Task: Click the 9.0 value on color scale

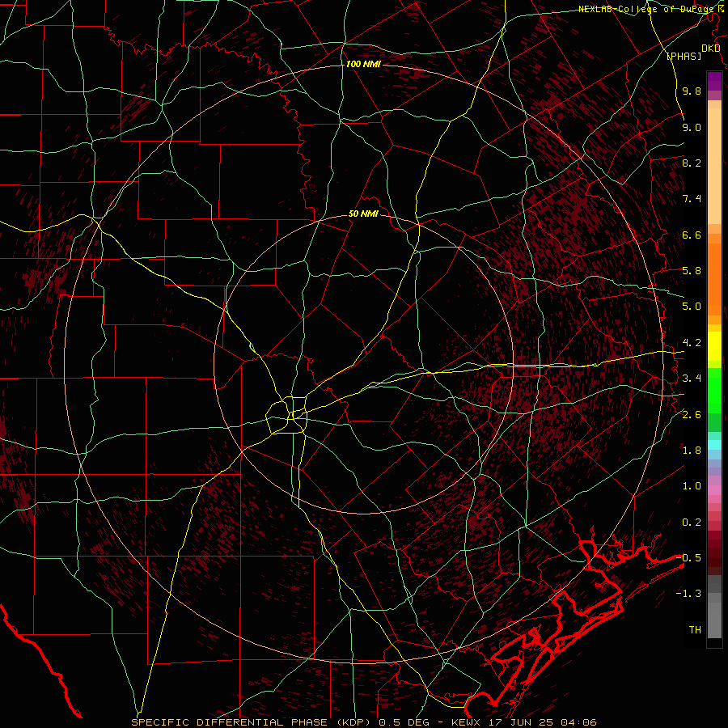Action: [x=692, y=127]
